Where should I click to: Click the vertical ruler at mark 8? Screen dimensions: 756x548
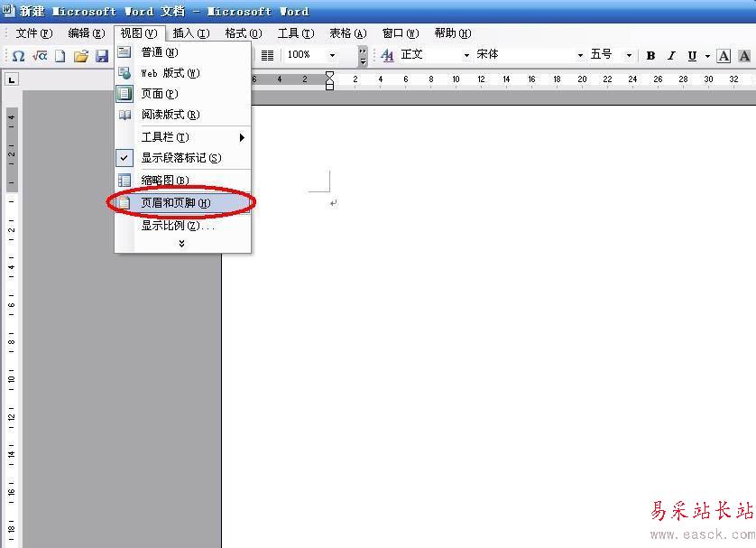(12, 342)
